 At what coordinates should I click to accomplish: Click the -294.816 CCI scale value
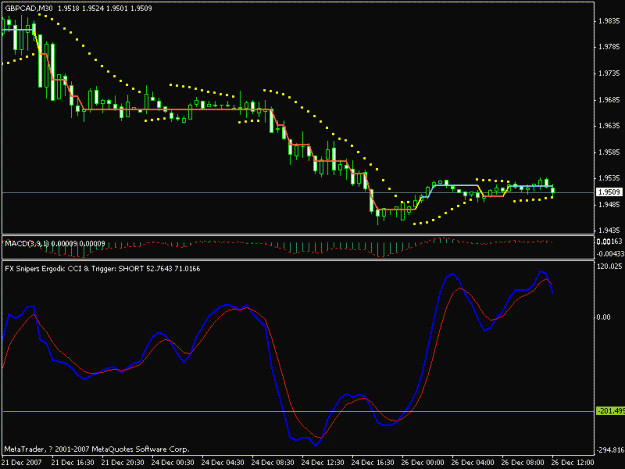[610, 450]
